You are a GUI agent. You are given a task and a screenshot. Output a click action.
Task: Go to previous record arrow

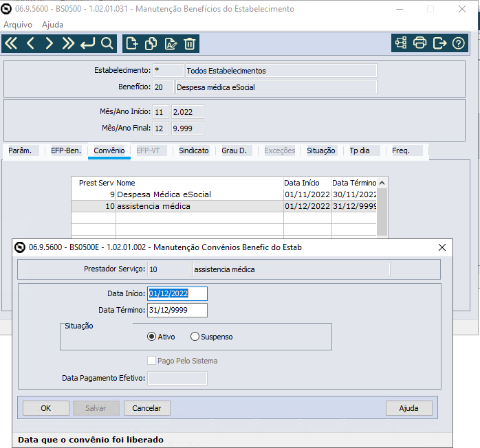(x=30, y=44)
